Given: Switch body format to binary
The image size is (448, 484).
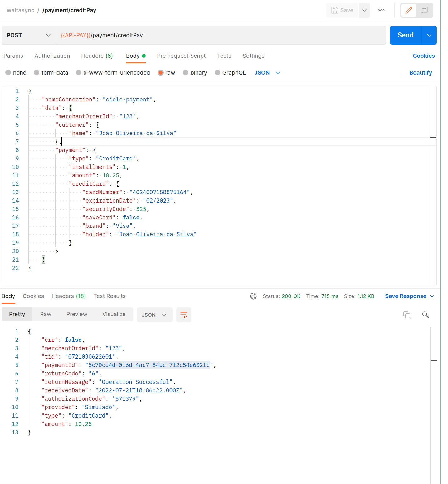Looking at the screenshot, I should coord(195,72).
